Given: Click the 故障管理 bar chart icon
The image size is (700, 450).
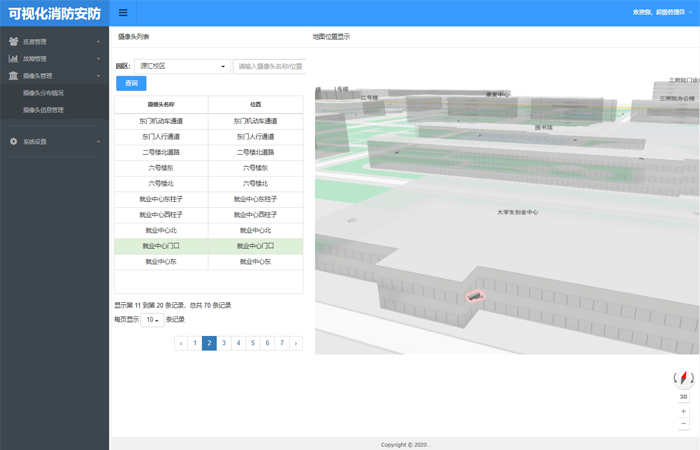Looking at the screenshot, I should tap(13, 59).
